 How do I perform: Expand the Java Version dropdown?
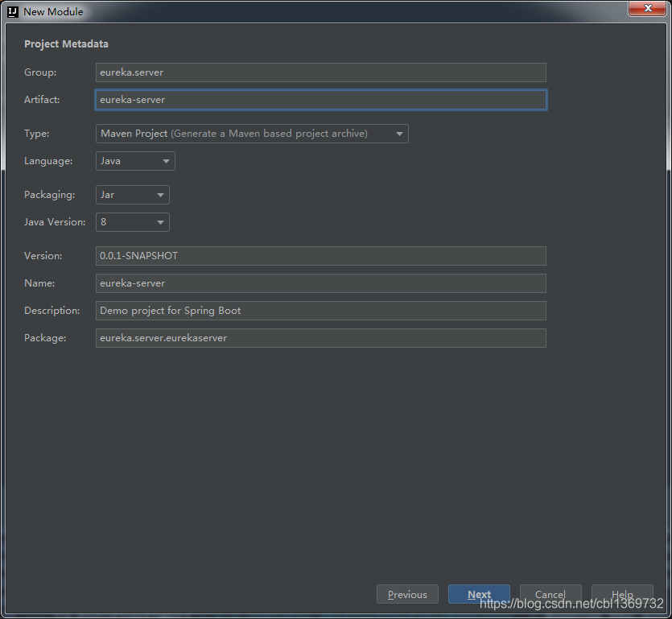(132, 222)
